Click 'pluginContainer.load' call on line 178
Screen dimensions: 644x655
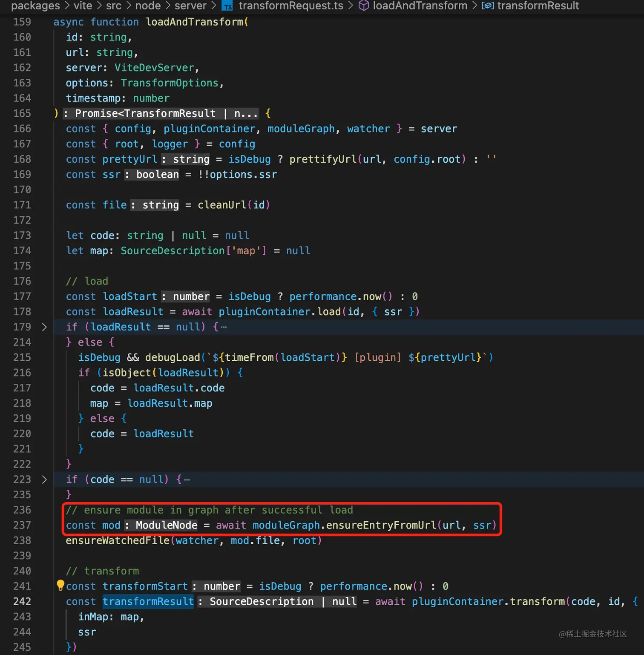tap(280, 312)
